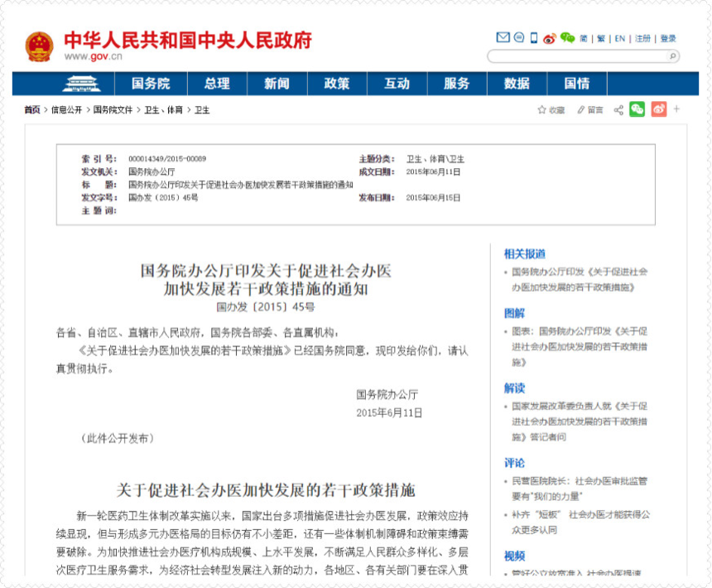Viewport: 712px width, 588px height.
Task: Share via the green WeChat share button
Action: click(637, 109)
